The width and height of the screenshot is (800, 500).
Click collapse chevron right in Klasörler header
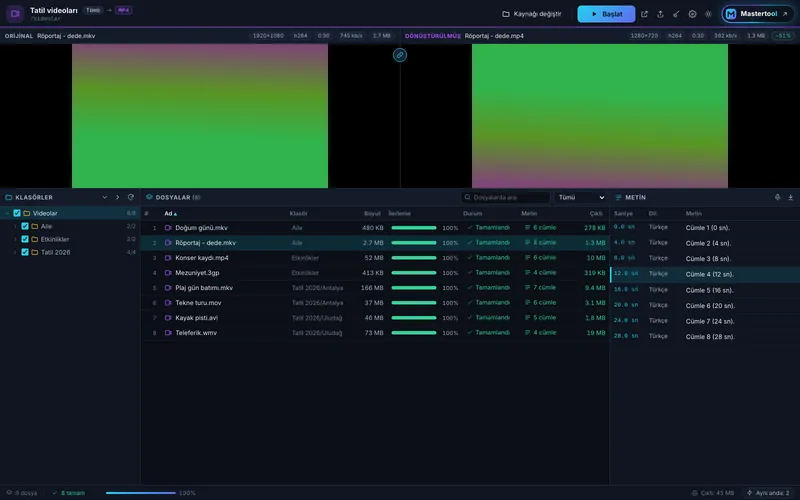tap(117, 197)
